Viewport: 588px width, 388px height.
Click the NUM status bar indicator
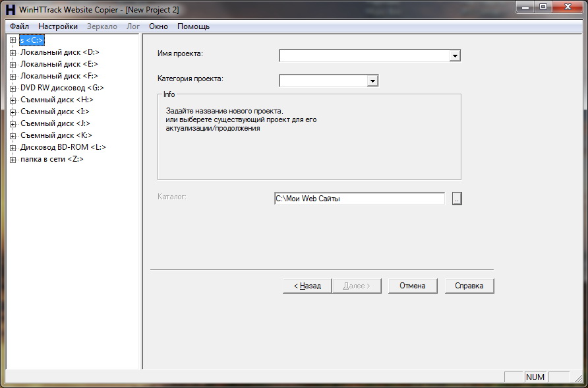[535, 377]
